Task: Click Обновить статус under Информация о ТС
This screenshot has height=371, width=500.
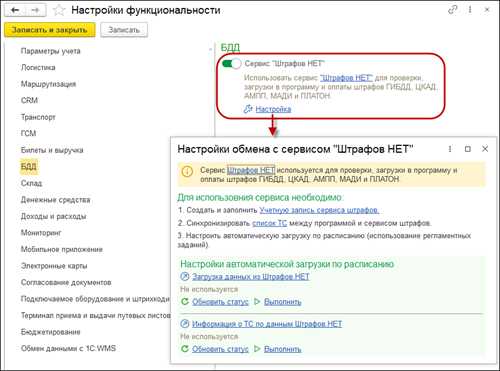Action: [x=220, y=349]
